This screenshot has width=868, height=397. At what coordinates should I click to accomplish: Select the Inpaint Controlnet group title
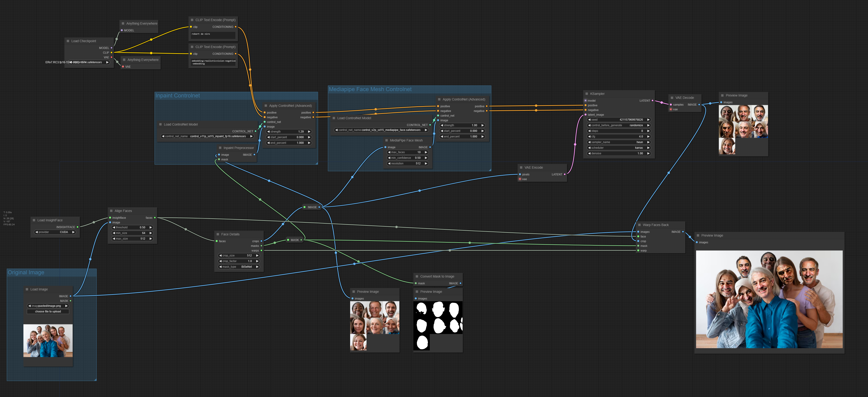click(178, 96)
